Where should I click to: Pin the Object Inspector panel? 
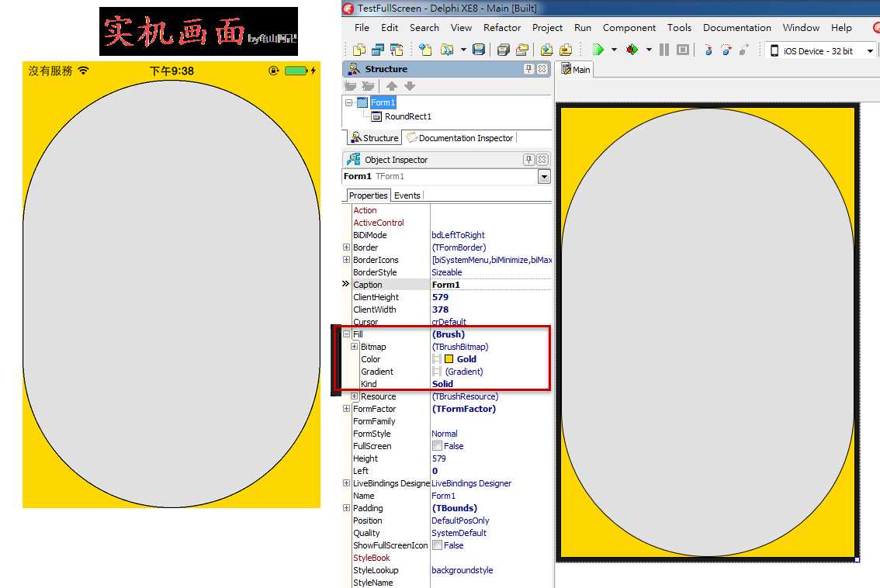(x=528, y=159)
